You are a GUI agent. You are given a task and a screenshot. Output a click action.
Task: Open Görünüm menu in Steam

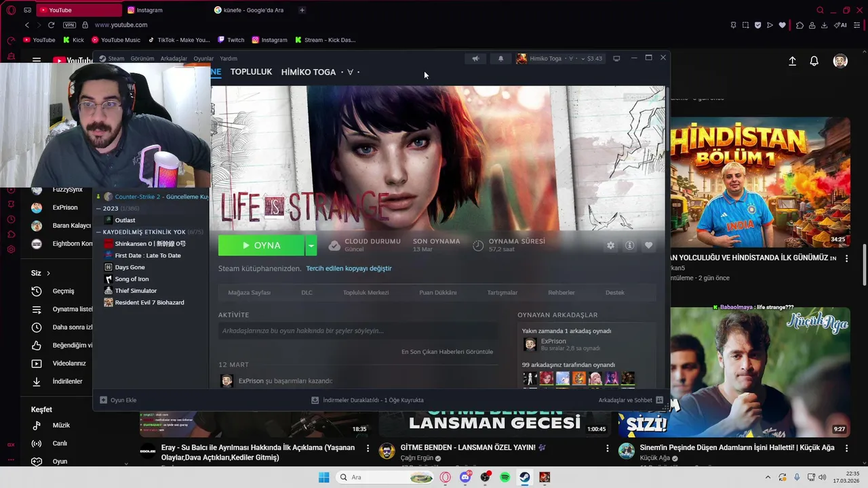click(x=142, y=58)
